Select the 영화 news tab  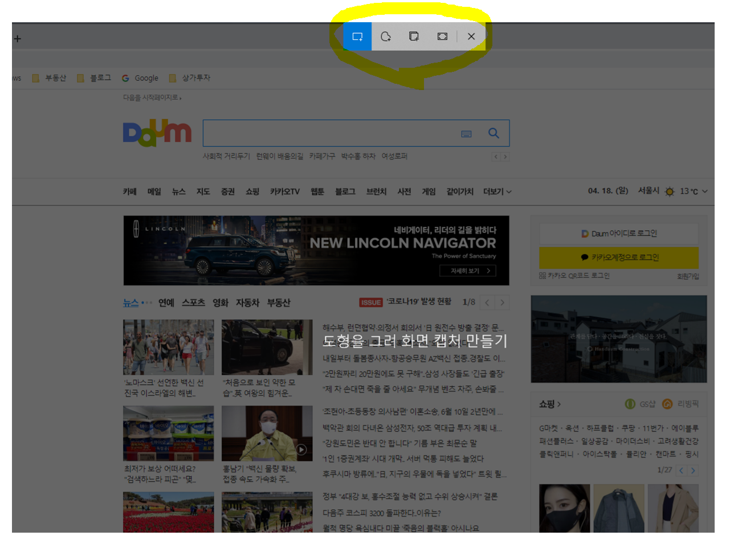(x=221, y=303)
